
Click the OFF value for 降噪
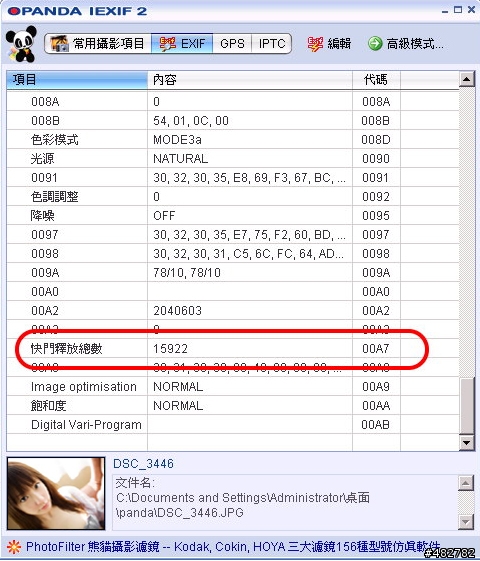(x=164, y=216)
